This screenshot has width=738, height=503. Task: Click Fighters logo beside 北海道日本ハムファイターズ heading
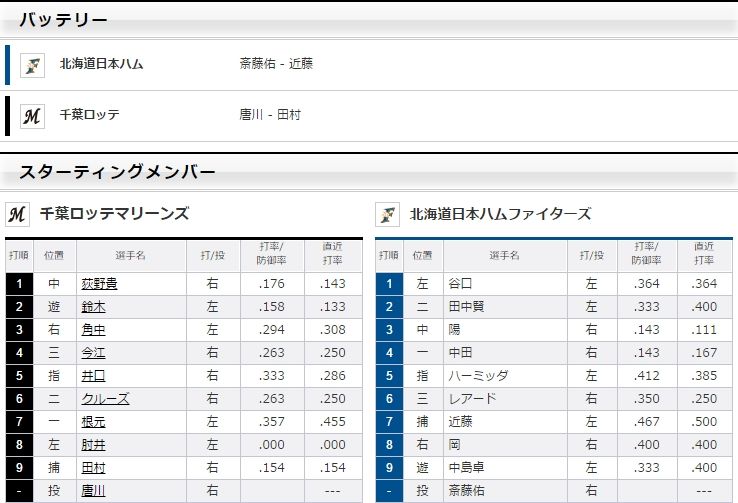point(387,214)
